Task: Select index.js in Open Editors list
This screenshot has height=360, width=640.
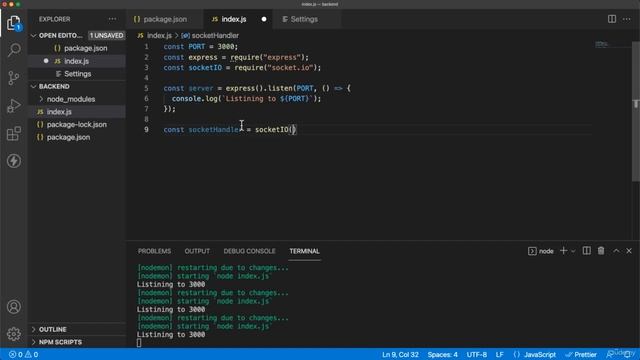Action: tap(77, 61)
